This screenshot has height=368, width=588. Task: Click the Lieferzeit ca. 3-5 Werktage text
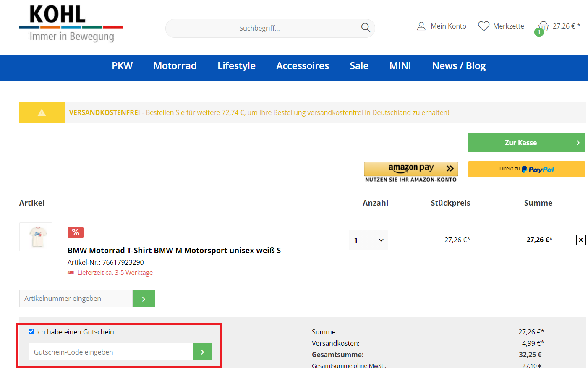pyautogui.click(x=115, y=273)
